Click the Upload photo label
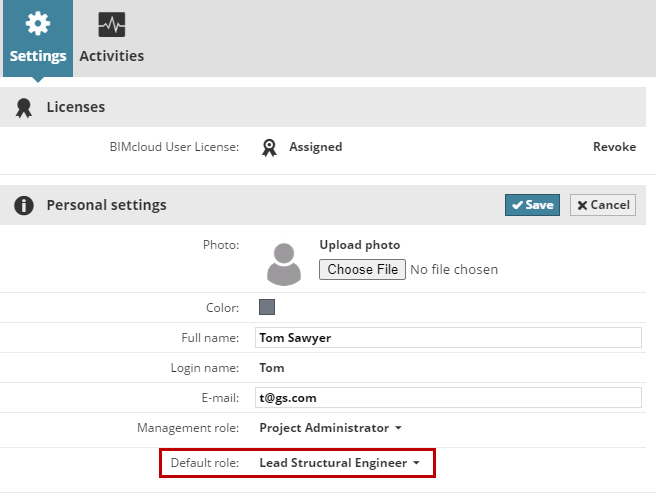The image size is (657, 502). (359, 245)
